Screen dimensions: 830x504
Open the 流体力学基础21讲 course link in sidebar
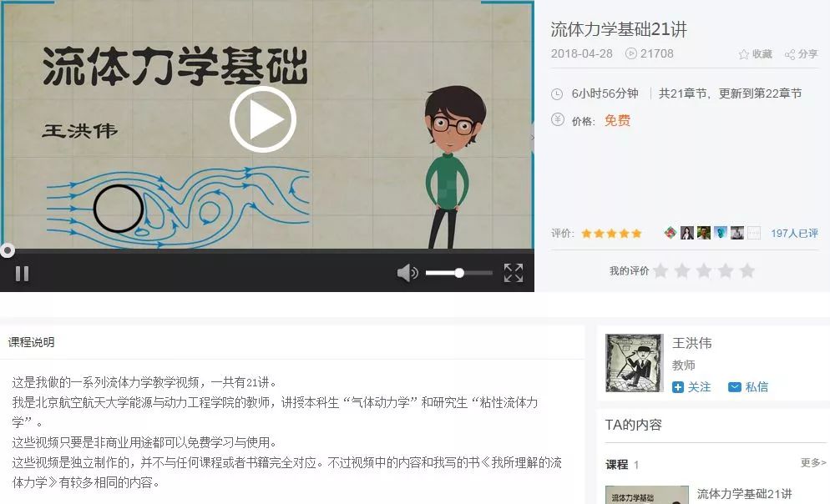click(744, 494)
